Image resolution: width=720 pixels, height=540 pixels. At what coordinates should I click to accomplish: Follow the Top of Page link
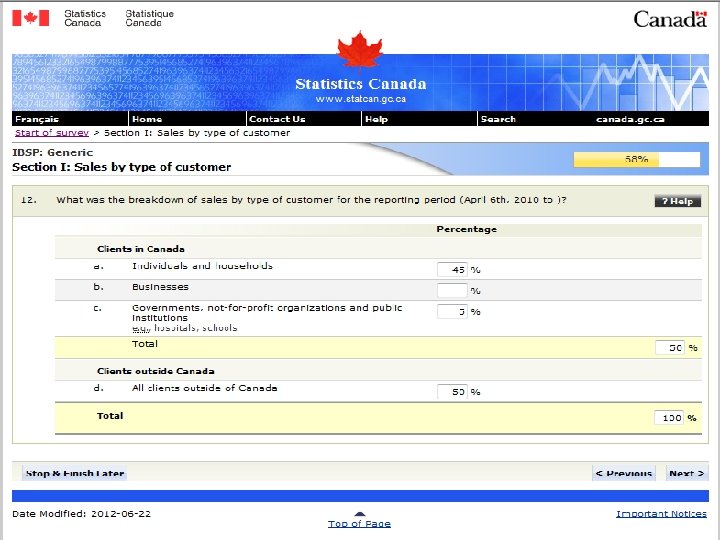pos(359,523)
